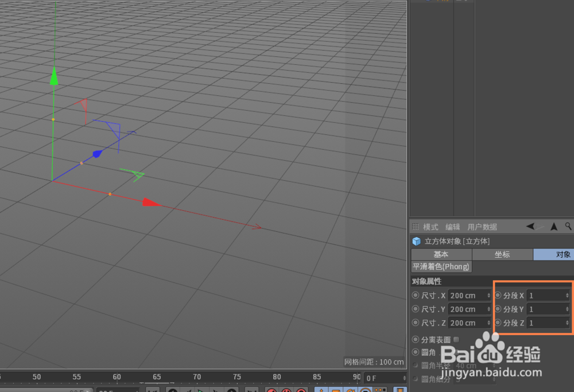Switch to the 对象 tab
Viewport: 574px width, 392px height.
(x=553, y=254)
